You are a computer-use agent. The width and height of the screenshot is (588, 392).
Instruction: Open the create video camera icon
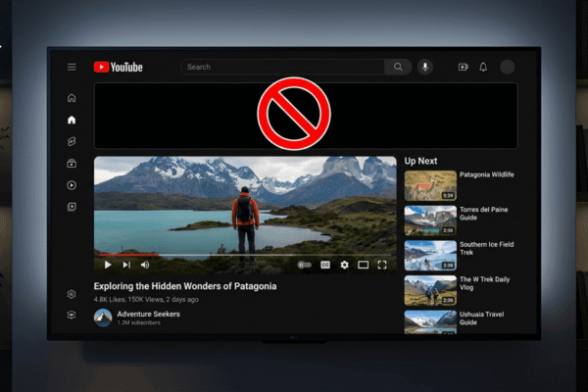[464, 68]
